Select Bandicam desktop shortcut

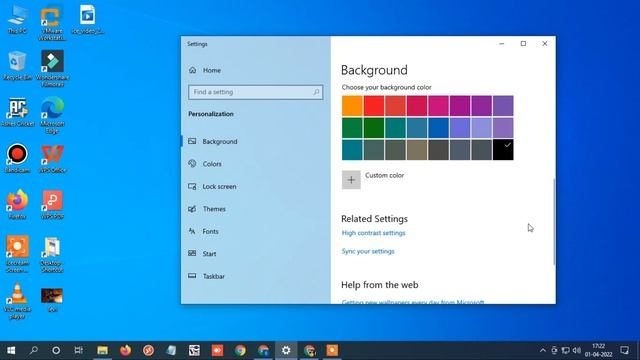17,159
